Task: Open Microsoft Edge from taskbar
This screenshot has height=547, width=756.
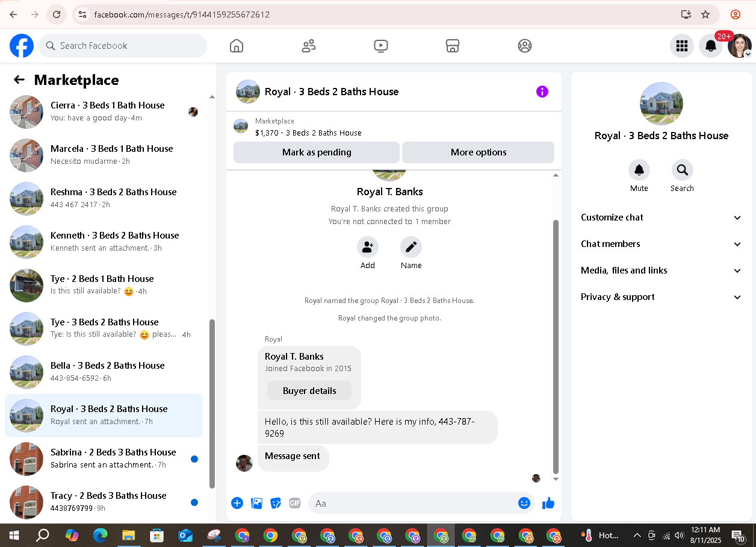Action: 100,535
